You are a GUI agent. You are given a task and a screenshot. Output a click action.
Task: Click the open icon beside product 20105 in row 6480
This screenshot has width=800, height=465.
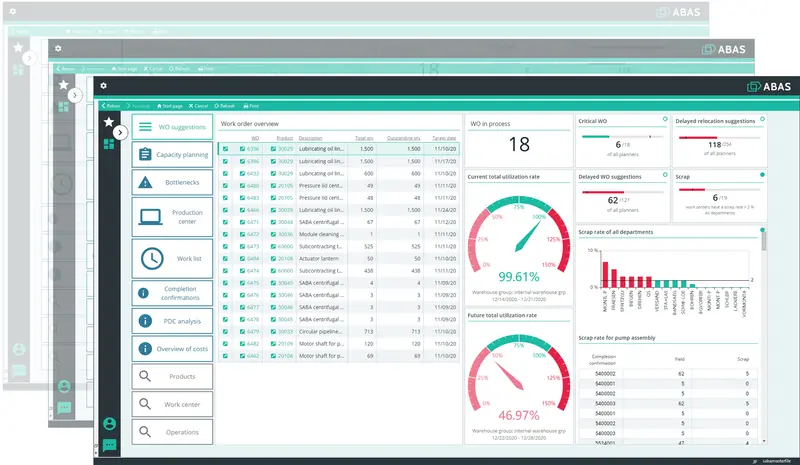coord(273,185)
